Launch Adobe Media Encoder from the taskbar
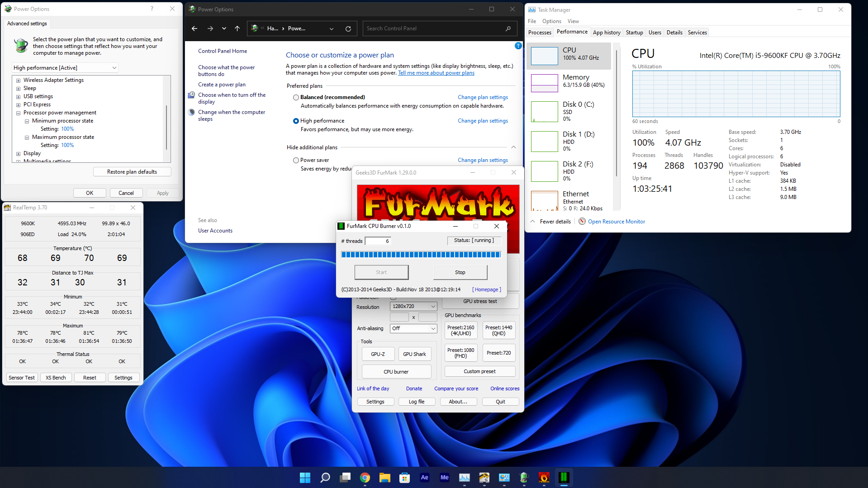 (x=445, y=477)
